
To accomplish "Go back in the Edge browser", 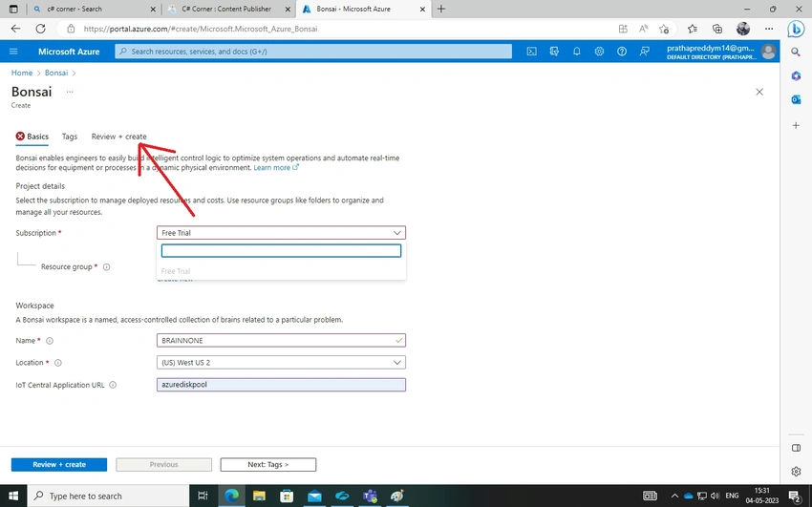I will tap(15, 29).
